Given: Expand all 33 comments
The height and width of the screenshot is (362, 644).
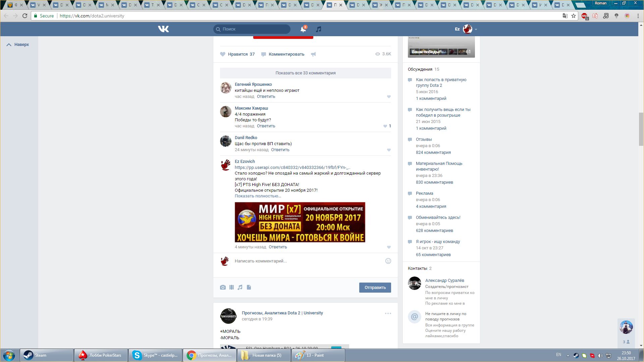Looking at the screenshot, I should (x=305, y=73).
